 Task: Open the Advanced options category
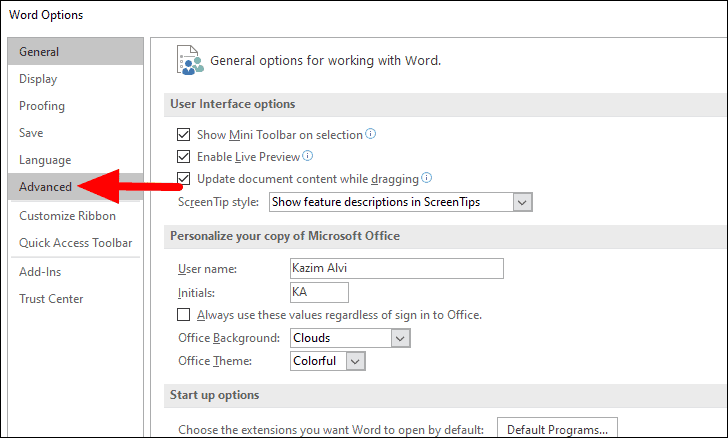[x=76, y=187]
